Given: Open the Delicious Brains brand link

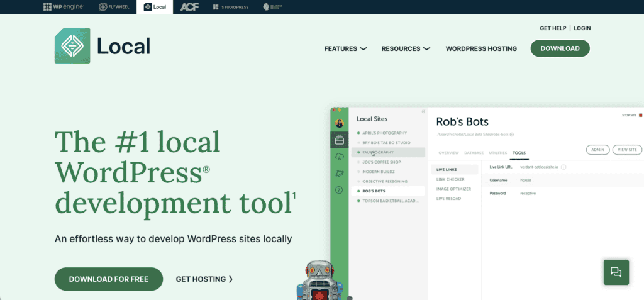Looking at the screenshot, I should [272, 7].
